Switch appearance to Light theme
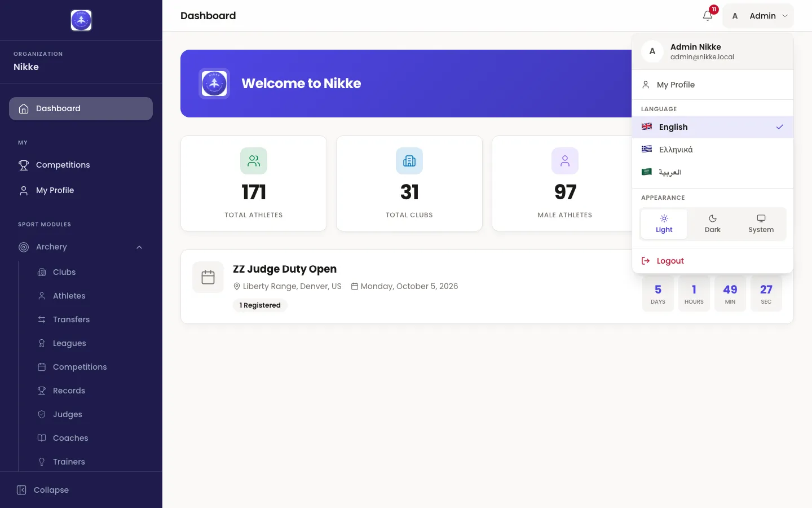The height and width of the screenshot is (508, 812). pyautogui.click(x=664, y=224)
